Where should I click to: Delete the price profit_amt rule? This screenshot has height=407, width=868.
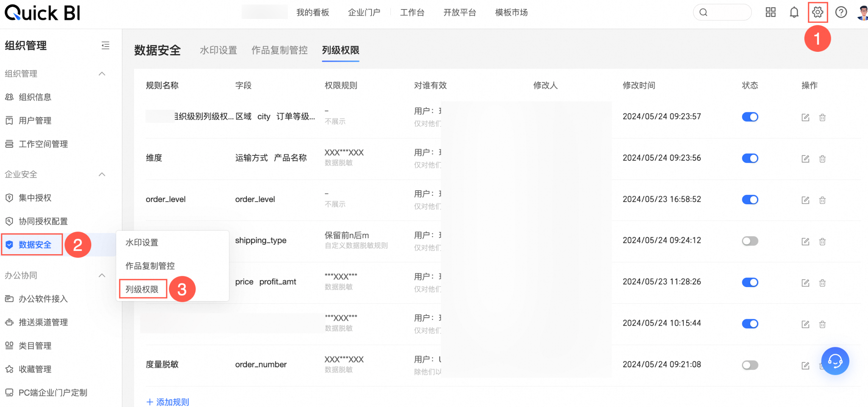coord(823,283)
